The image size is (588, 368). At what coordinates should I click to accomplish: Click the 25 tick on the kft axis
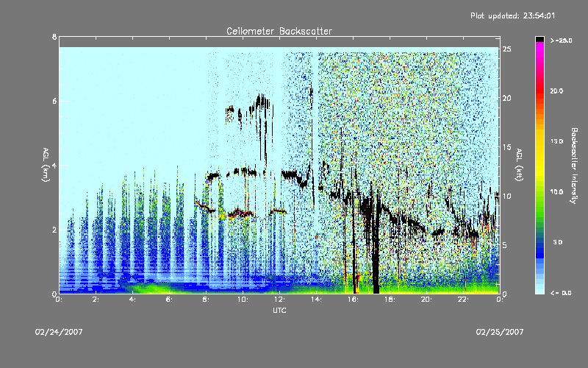point(507,49)
